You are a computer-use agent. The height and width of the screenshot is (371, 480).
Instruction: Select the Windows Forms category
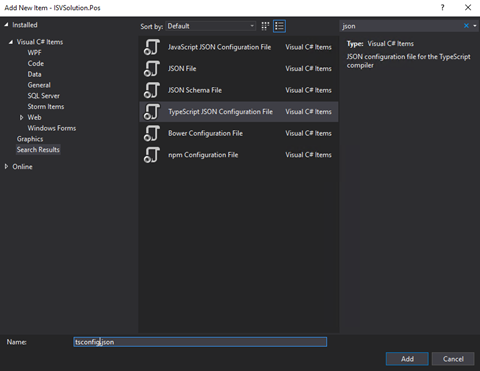pyautogui.click(x=52, y=128)
